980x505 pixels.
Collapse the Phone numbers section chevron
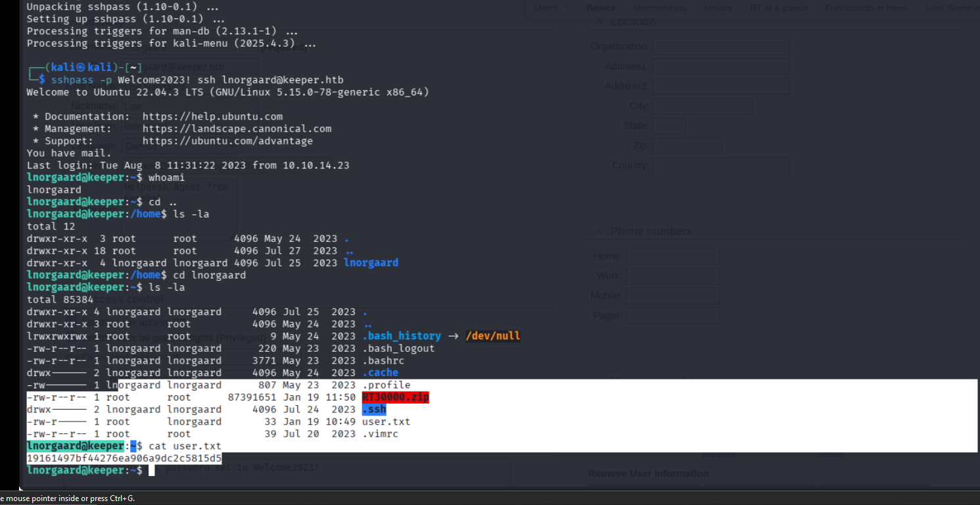point(599,231)
